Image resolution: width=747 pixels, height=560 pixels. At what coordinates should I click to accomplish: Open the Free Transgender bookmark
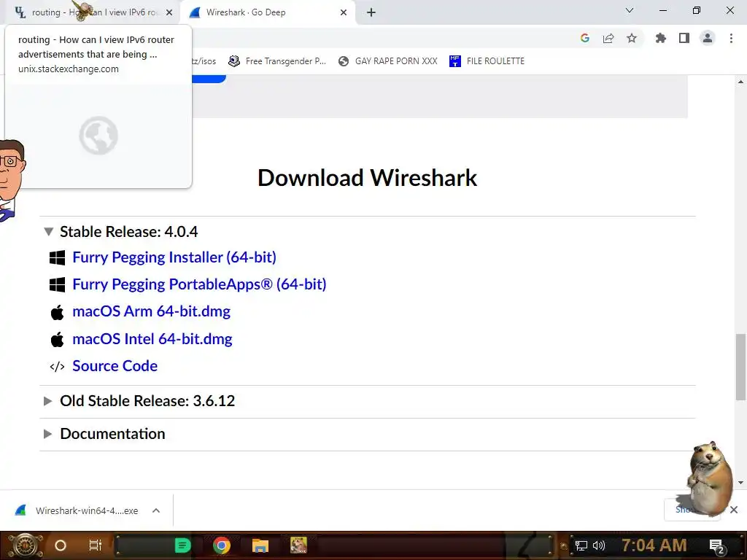(x=277, y=61)
